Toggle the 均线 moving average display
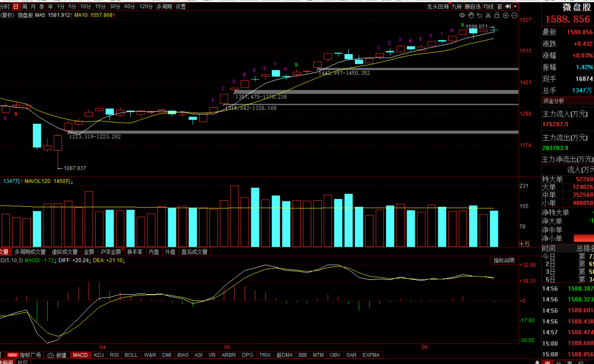The width and height of the screenshot is (594, 364). pyautogui.click(x=488, y=7)
